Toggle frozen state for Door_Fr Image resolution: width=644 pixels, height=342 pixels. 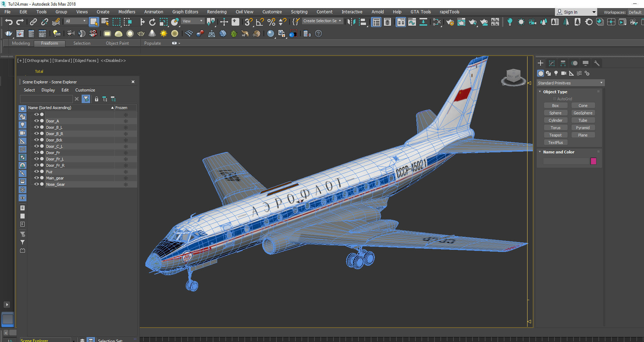tap(126, 153)
